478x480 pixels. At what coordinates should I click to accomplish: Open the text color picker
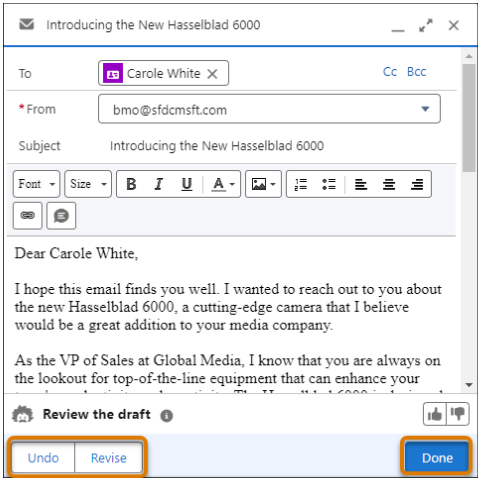pos(223,184)
